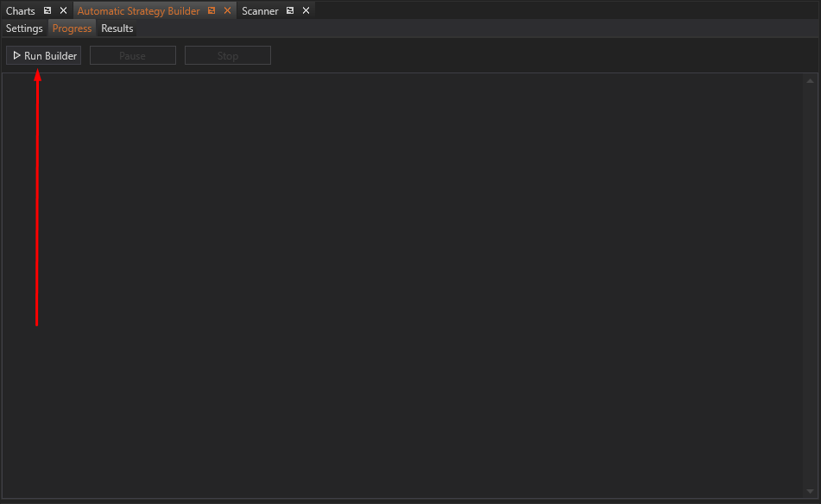
Task: Click the scrollbar up arrow
Action: click(x=810, y=80)
